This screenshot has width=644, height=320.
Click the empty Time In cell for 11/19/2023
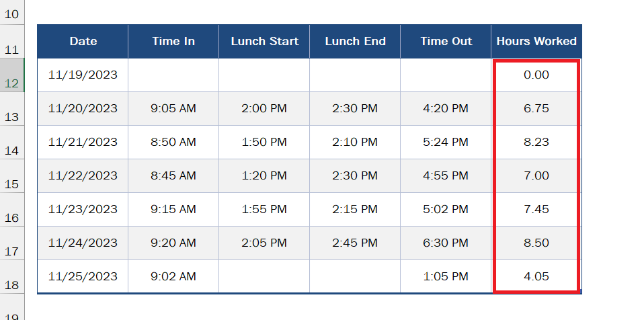173,75
